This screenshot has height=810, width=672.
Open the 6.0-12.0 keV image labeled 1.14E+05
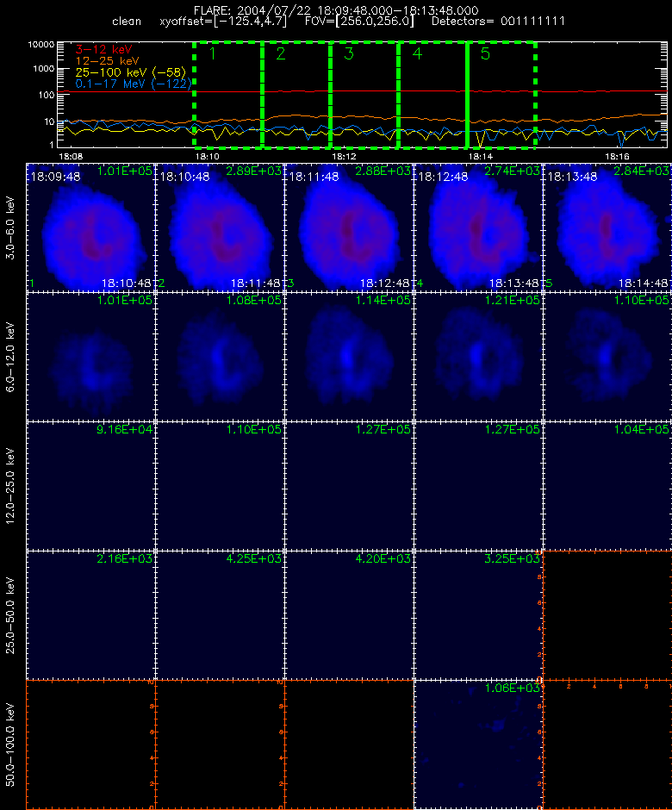349,357
